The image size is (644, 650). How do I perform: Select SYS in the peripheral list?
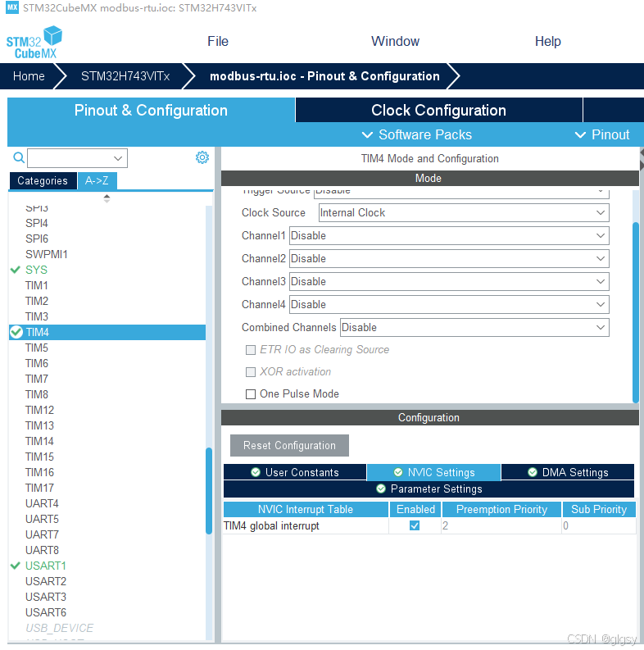37,270
